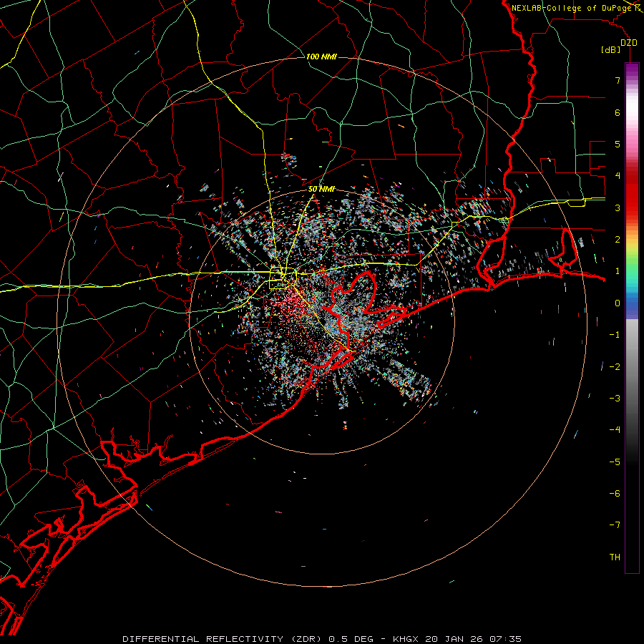Screen dimensions: 644x644
Task: Click the Differential Reflectivity (ZDR) product title caption
Action: pyautogui.click(x=223, y=639)
